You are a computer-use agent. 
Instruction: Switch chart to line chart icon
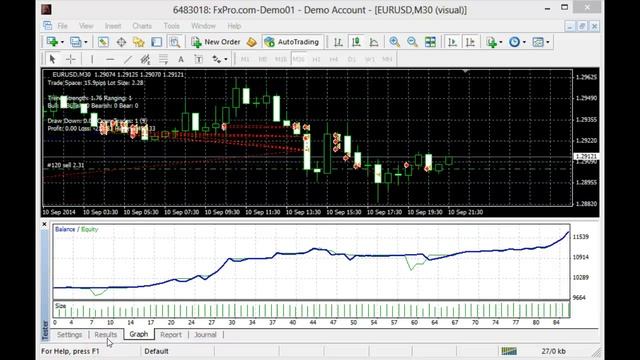[374, 42]
